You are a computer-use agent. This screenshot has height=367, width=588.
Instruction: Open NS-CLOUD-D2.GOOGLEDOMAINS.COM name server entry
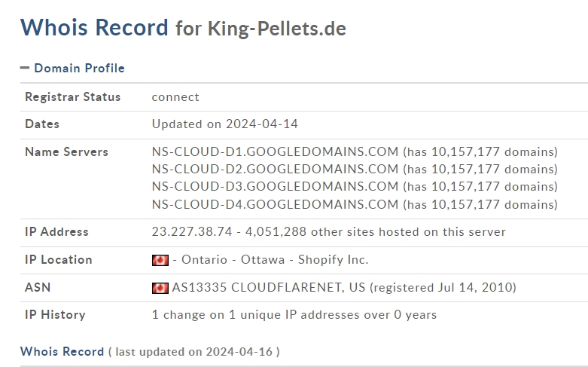(x=275, y=169)
